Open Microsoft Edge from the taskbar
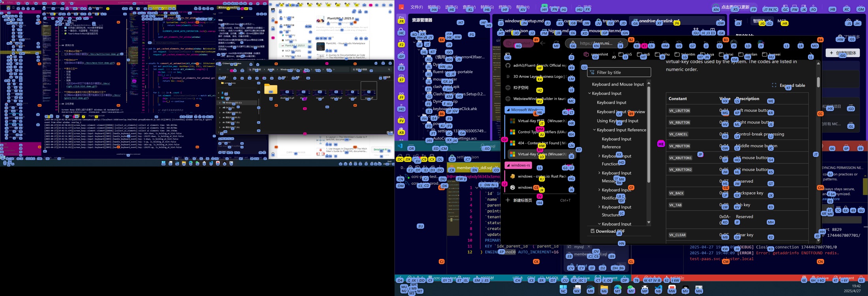Screen dimensions: 868x296 tap(617, 289)
